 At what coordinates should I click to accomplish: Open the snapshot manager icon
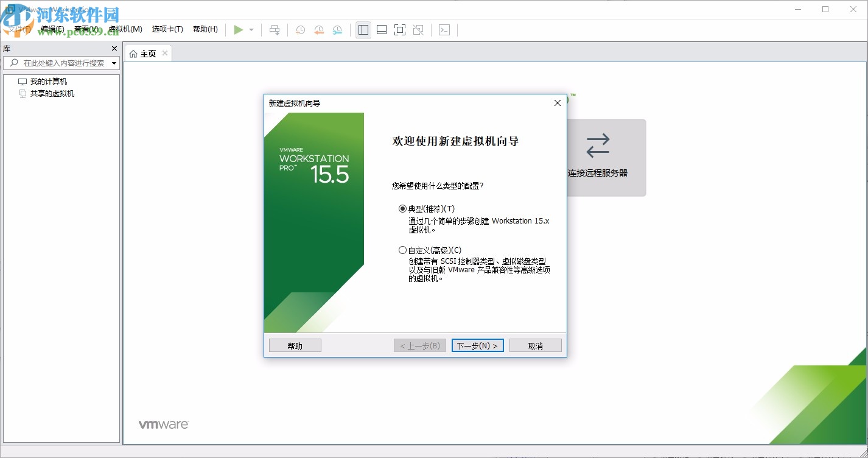[337, 29]
